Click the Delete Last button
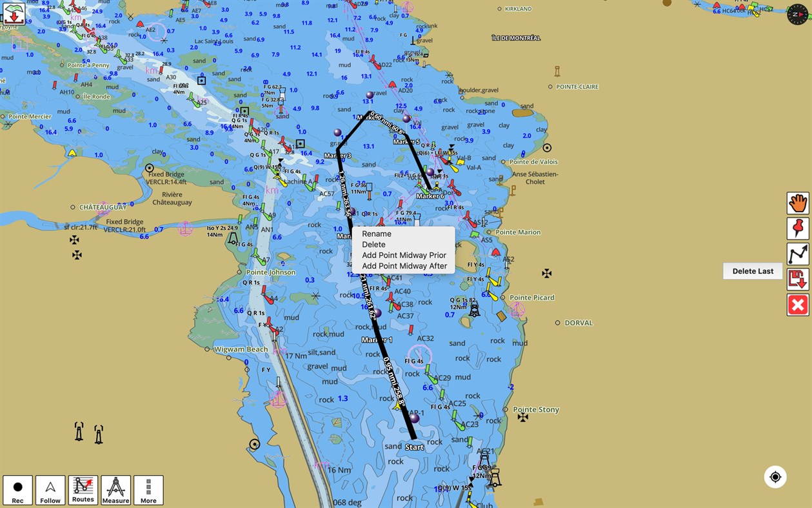 752,270
